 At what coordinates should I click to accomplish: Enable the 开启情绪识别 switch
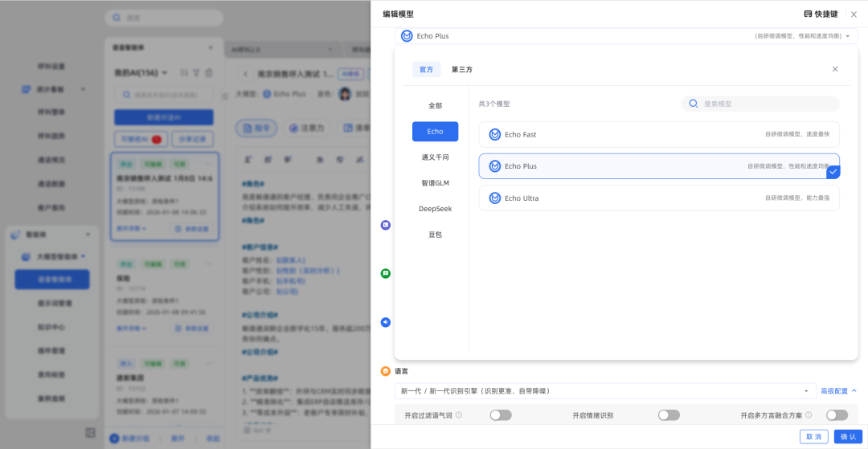(x=669, y=415)
